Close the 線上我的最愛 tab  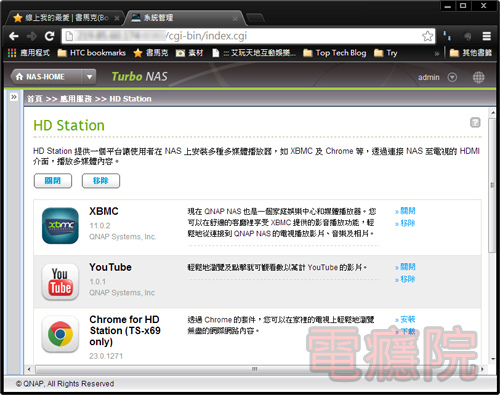click(117, 18)
